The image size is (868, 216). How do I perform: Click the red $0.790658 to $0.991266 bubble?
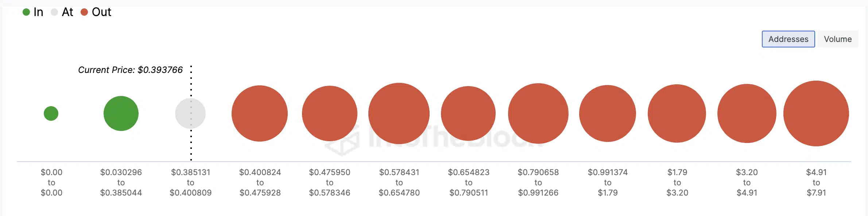coord(538,113)
